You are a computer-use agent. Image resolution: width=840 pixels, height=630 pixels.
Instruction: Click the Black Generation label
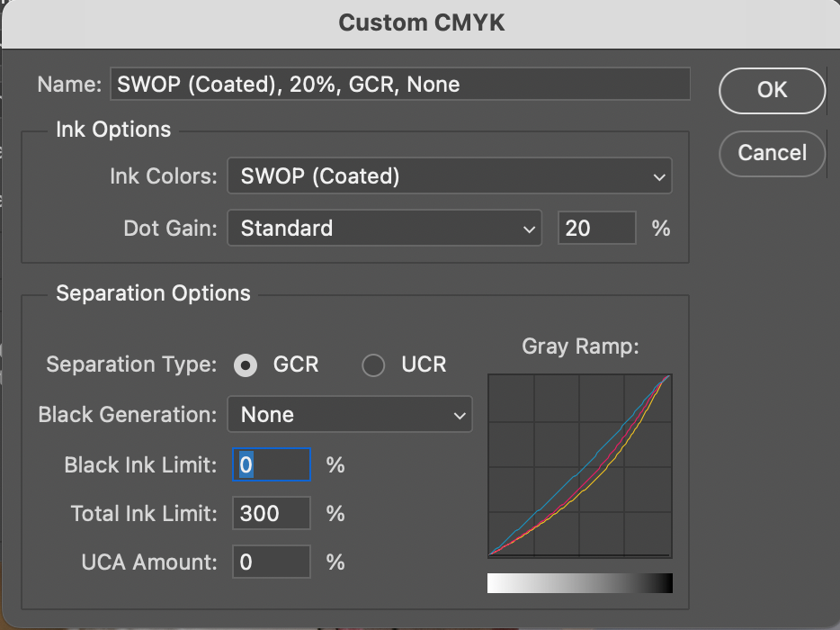(x=128, y=415)
